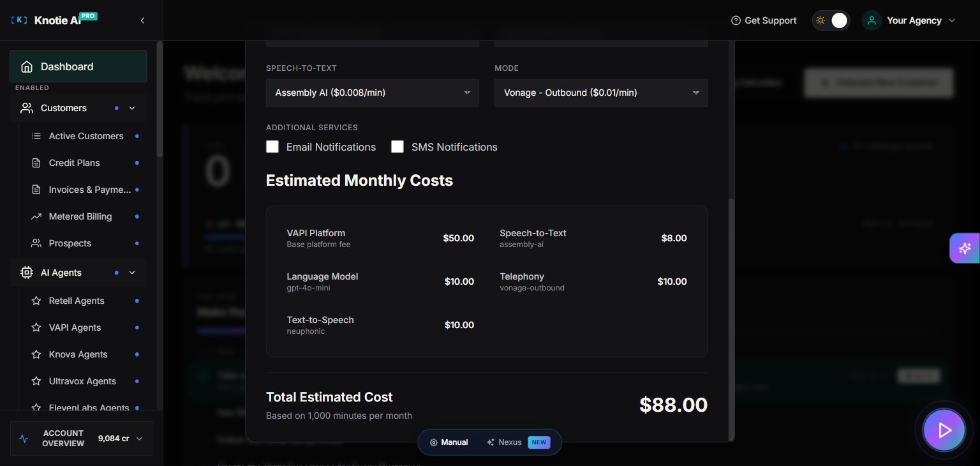This screenshot has width=980, height=466.
Task: Enable SMS Notifications checkbox
Action: 397,147
